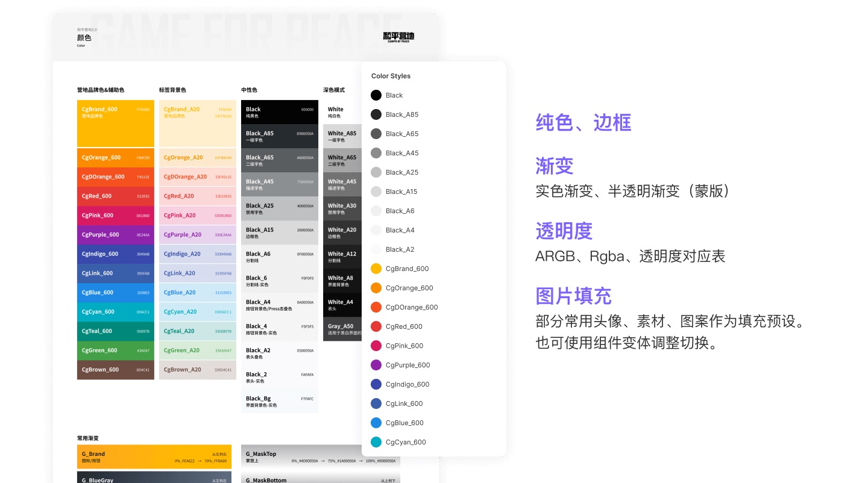
Task: Click the White_A30 swatch in dark mode column
Action: coord(342,208)
